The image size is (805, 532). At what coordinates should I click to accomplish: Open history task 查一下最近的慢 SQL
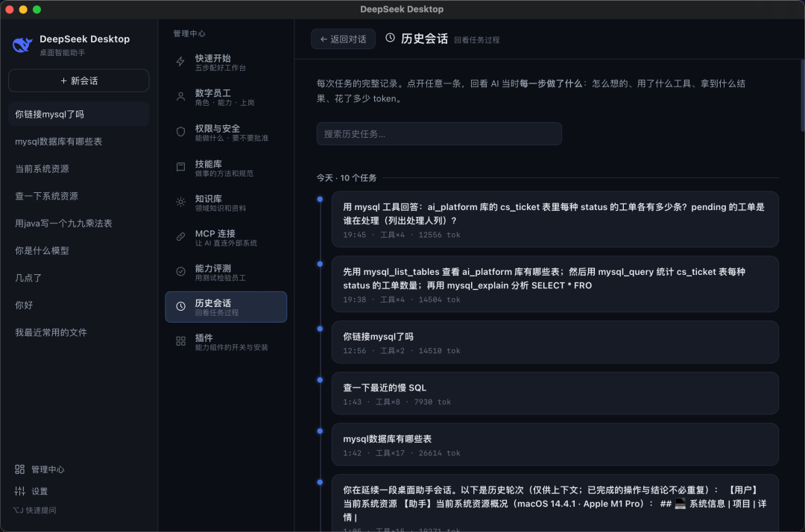[x=555, y=393]
